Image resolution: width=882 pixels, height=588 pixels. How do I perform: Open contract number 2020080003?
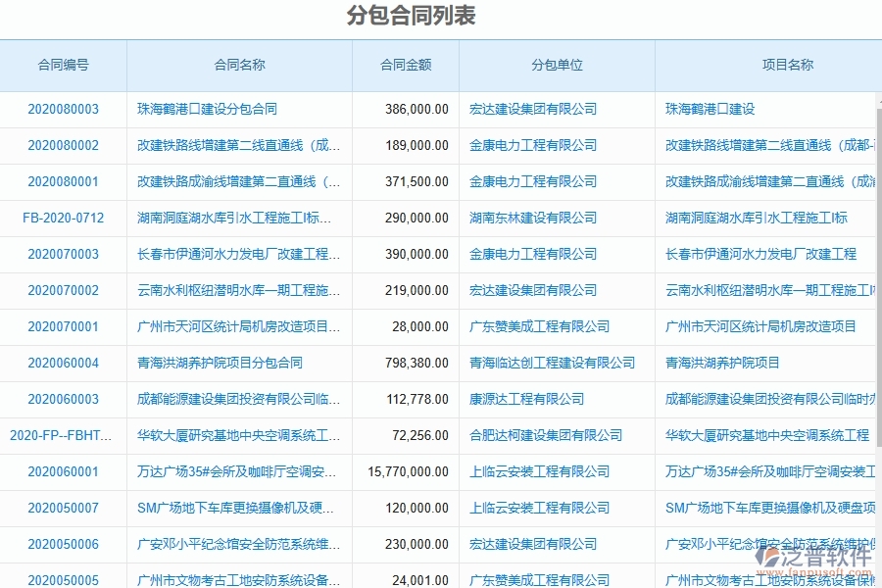click(x=65, y=109)
